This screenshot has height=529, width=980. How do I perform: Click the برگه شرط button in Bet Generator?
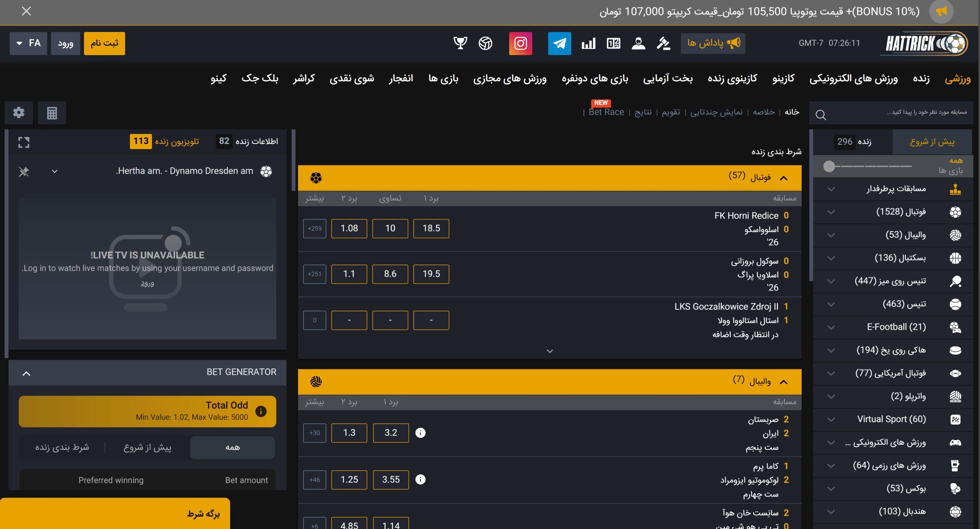point(201,514)
